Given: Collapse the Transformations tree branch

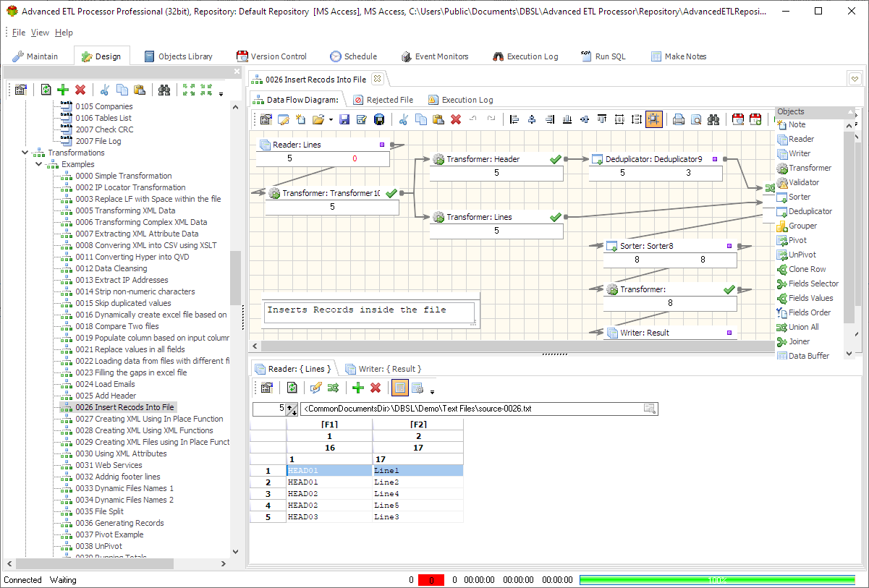Looking at the screenshot, I should pos(25,153).
